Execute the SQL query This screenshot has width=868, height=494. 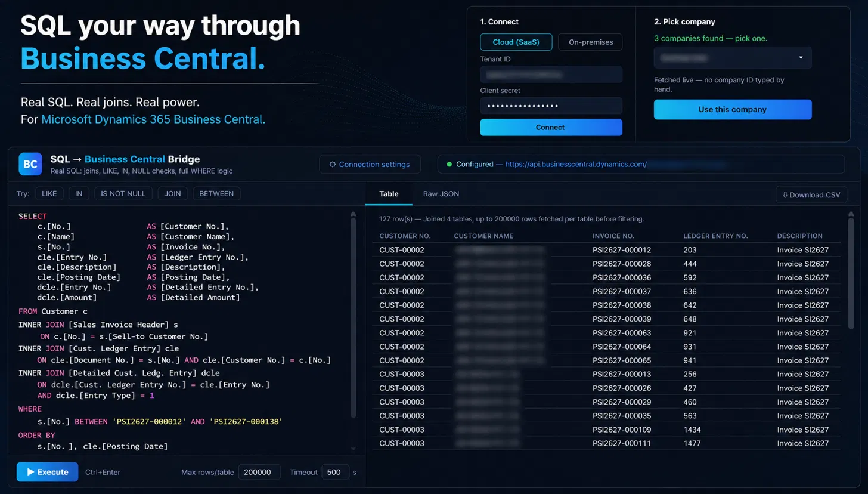click(48, 472)
